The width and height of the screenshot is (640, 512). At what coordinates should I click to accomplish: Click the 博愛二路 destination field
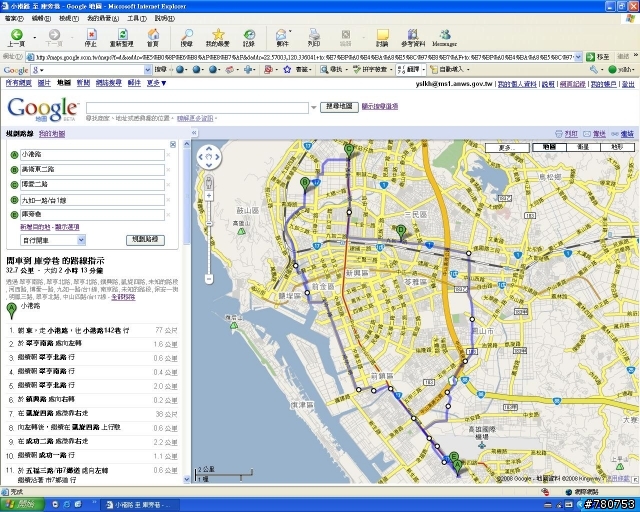93,185
